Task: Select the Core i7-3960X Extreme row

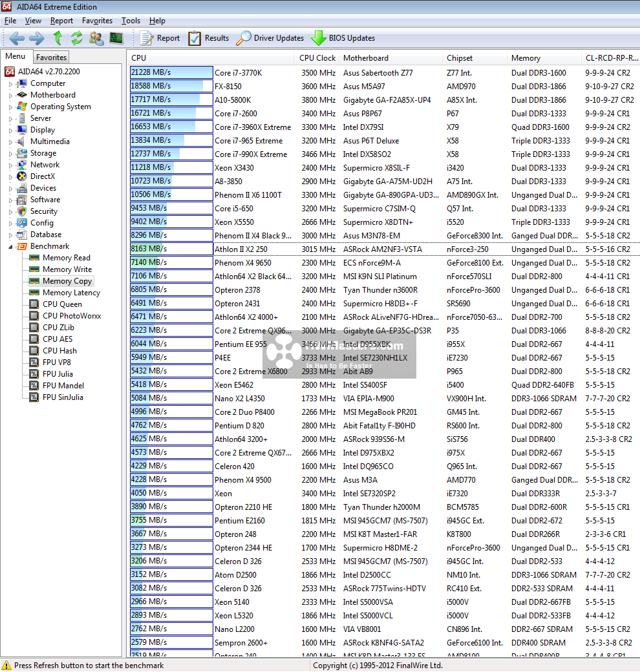Action: (x=383, y=127)
